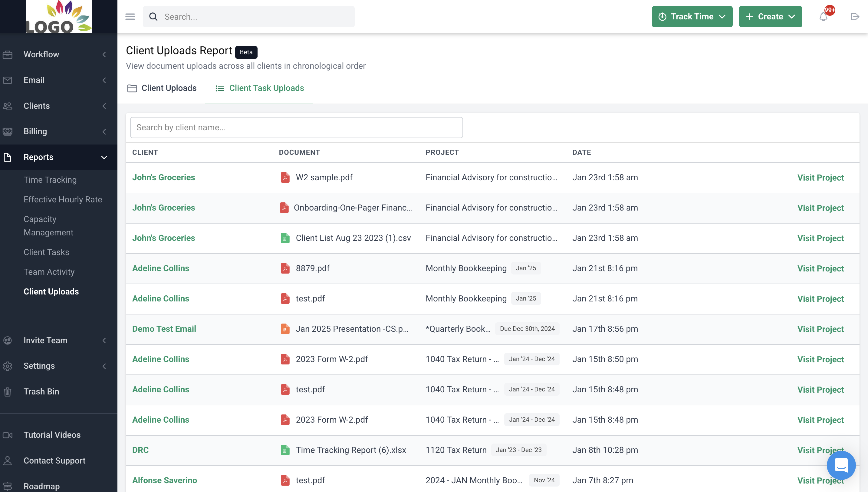This screenshot has height=492, width=868.
Task: Open Capacity Management report
Action: pyautogui.click(x=48, y=226)
